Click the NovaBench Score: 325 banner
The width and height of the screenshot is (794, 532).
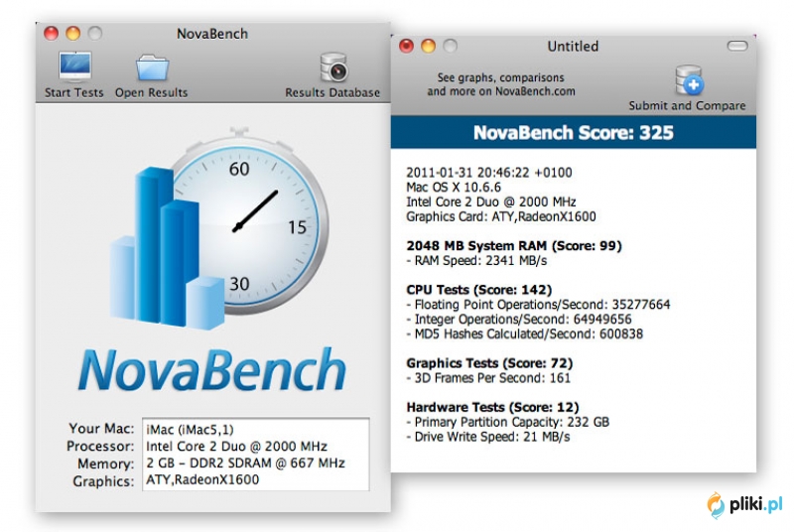(574, 132)
